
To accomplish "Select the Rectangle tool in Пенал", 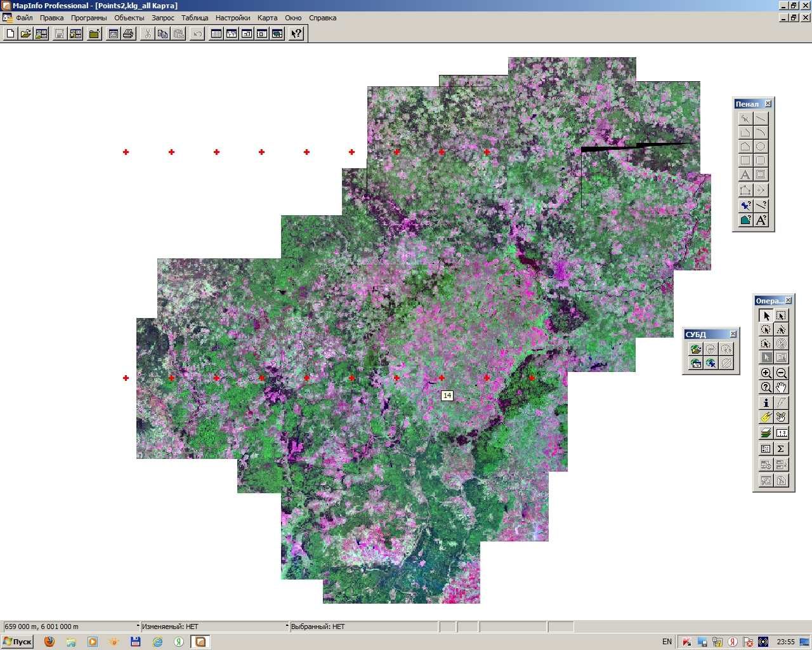I will coord(745,160).
